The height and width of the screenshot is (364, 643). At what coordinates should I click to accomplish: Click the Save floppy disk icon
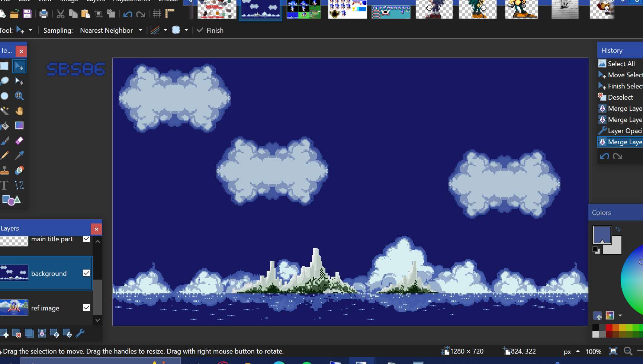coord(27,14)
